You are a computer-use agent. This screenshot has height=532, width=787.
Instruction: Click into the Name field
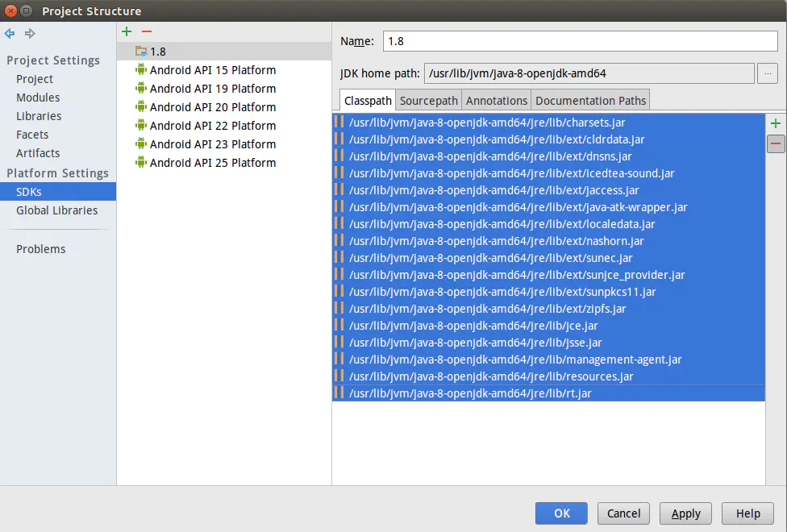[x=581, y=41]
